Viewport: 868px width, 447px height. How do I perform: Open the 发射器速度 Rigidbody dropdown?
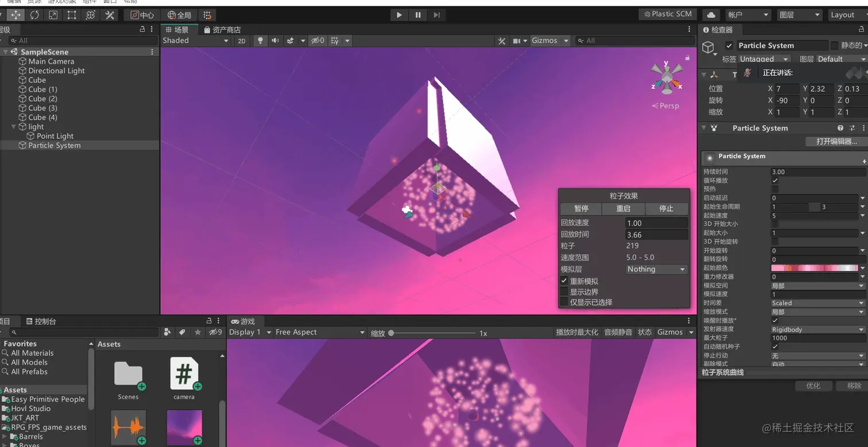817,329
